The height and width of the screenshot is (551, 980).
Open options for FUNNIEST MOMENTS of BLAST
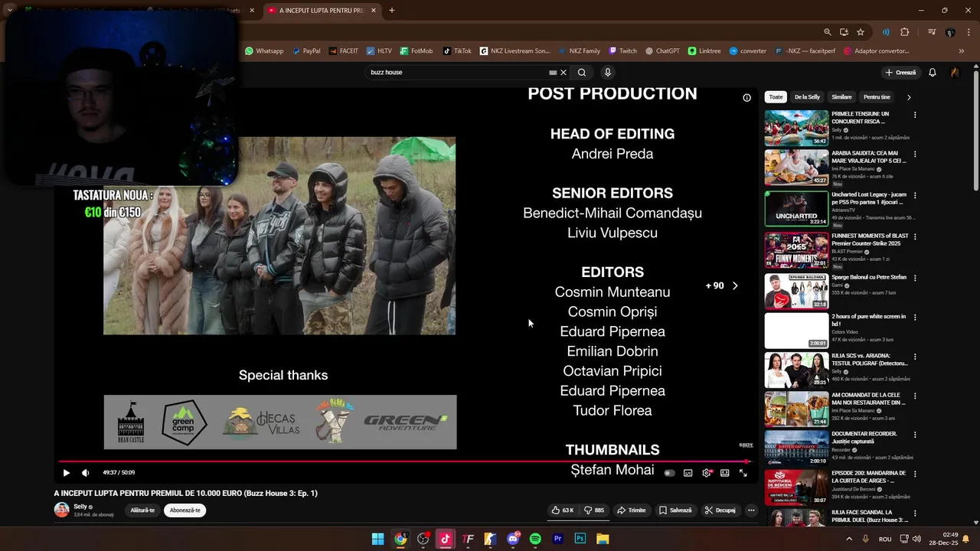tap(915, 236)
